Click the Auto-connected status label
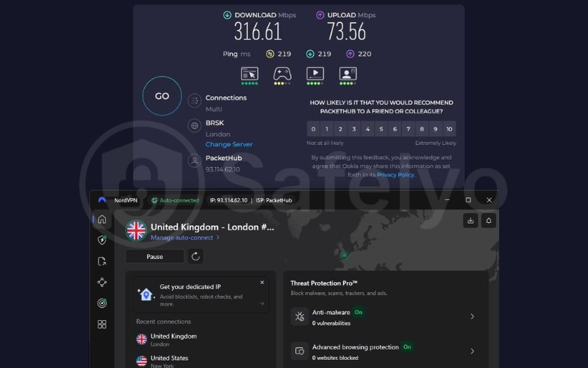The image size is (588, 368). 175,200
